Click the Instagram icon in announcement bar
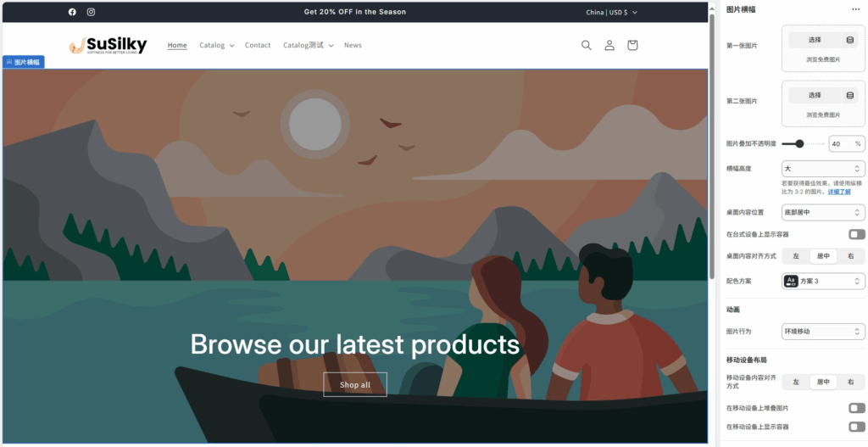868x447 pixels. (x=91, y=12)
